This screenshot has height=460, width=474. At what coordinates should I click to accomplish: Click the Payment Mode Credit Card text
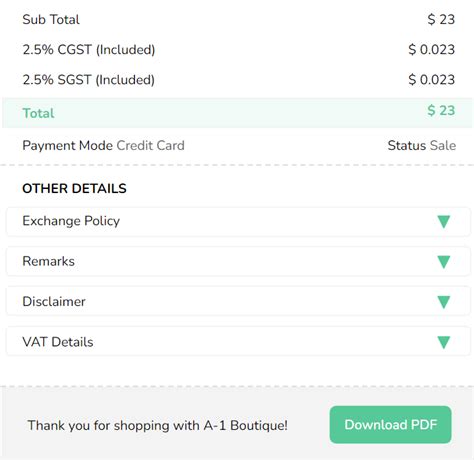click(103, 146)
